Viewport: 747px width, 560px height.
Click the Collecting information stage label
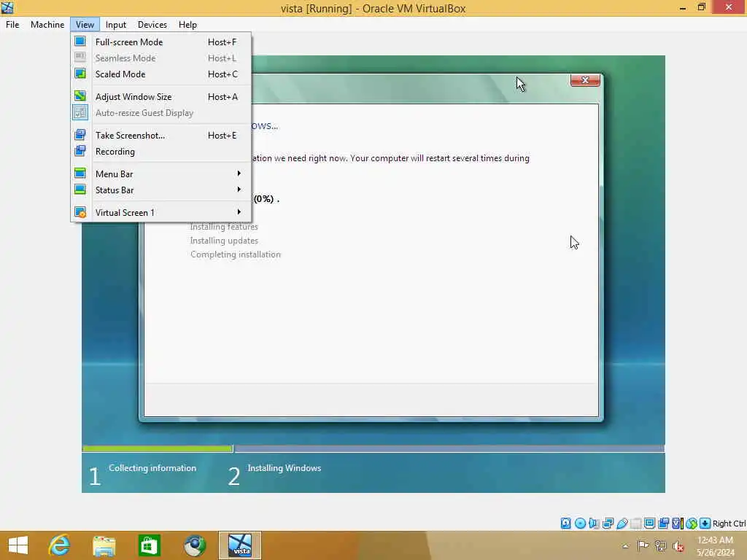152,468
